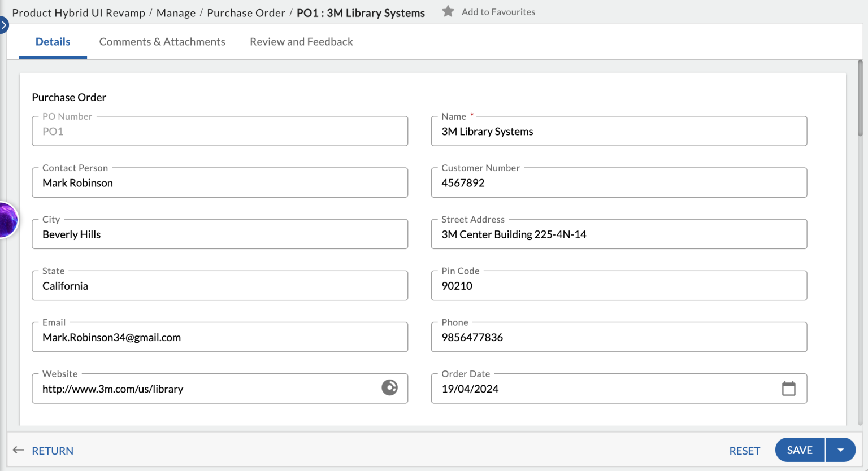
Task: Open the website link globe icon
Action: (x=389, y=389)
